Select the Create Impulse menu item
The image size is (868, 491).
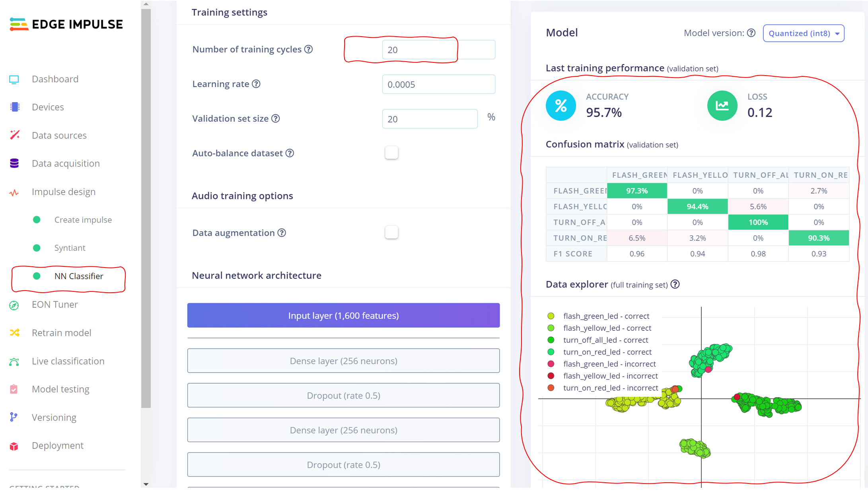[x=84, y=219]
